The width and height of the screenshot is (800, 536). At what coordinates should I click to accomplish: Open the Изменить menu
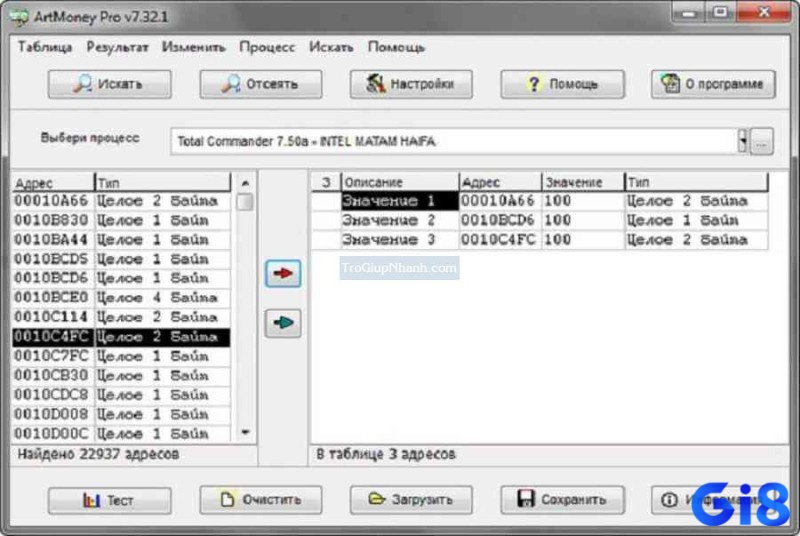coord(194,47)
